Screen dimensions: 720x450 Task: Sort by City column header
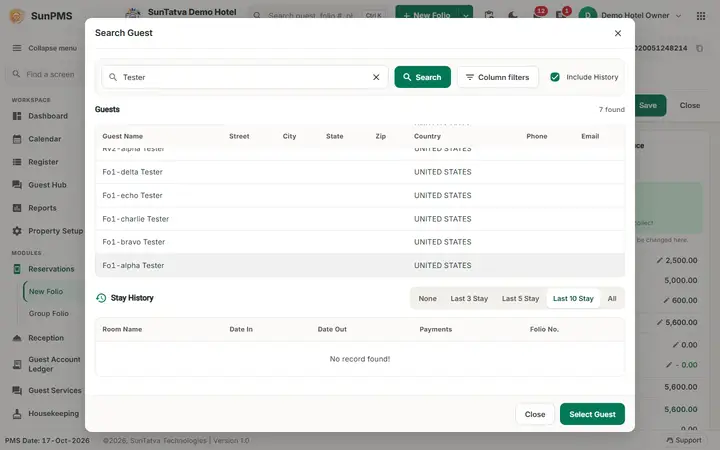[289, 136]
